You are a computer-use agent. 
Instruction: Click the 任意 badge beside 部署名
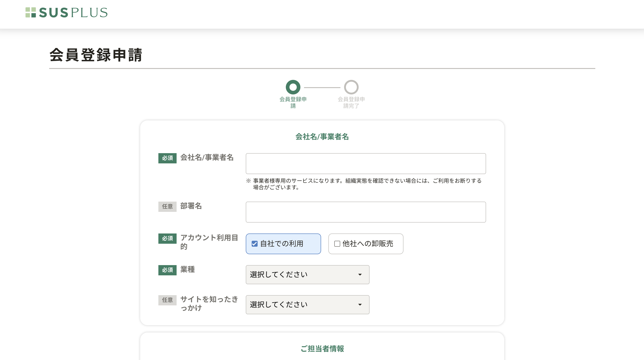[167, 206]
